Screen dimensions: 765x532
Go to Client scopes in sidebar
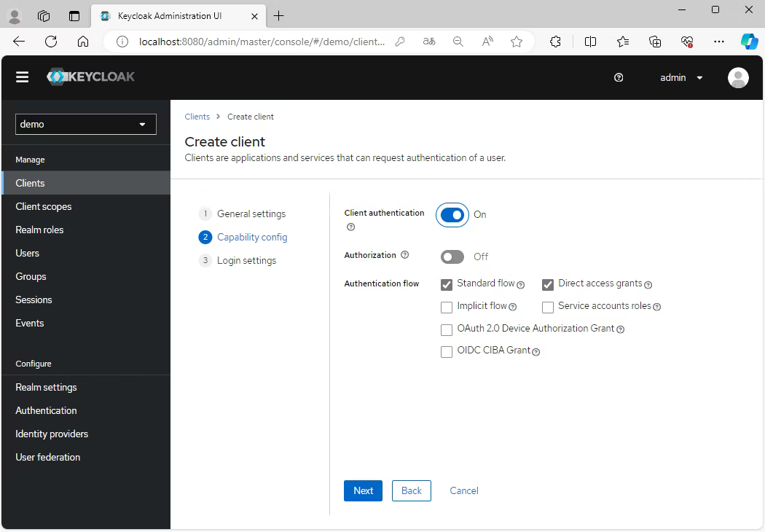(x=44, y=206)
